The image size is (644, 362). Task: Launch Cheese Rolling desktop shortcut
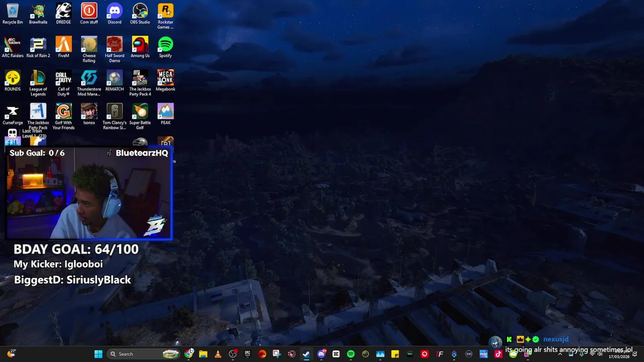tap(89, 49)
